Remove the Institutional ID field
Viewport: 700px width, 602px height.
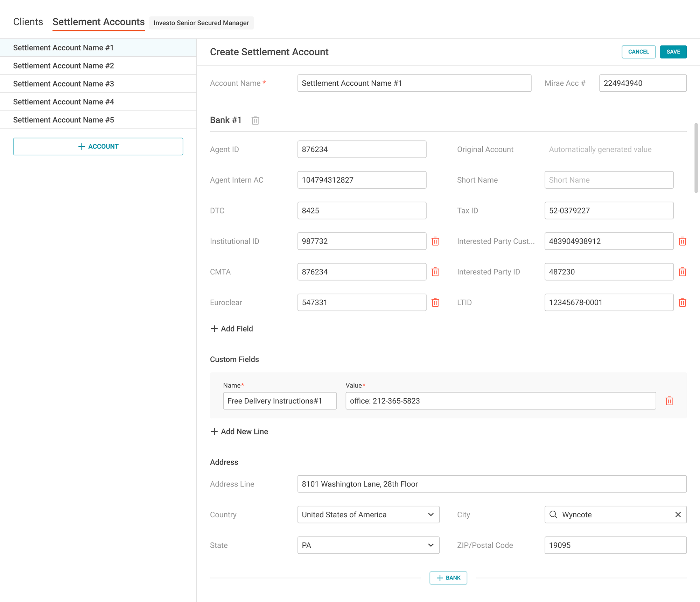coord(435,241)
